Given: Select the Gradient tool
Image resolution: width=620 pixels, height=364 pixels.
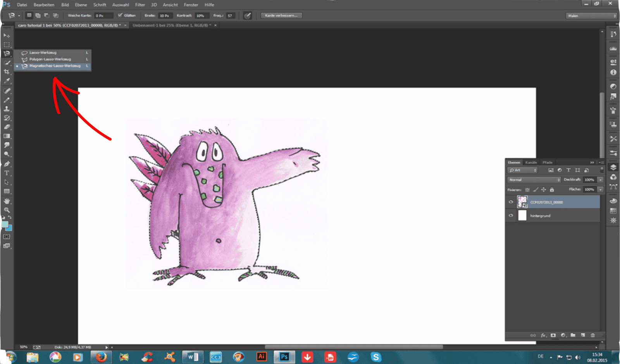Looking at the screenshot, I should 7,136.
